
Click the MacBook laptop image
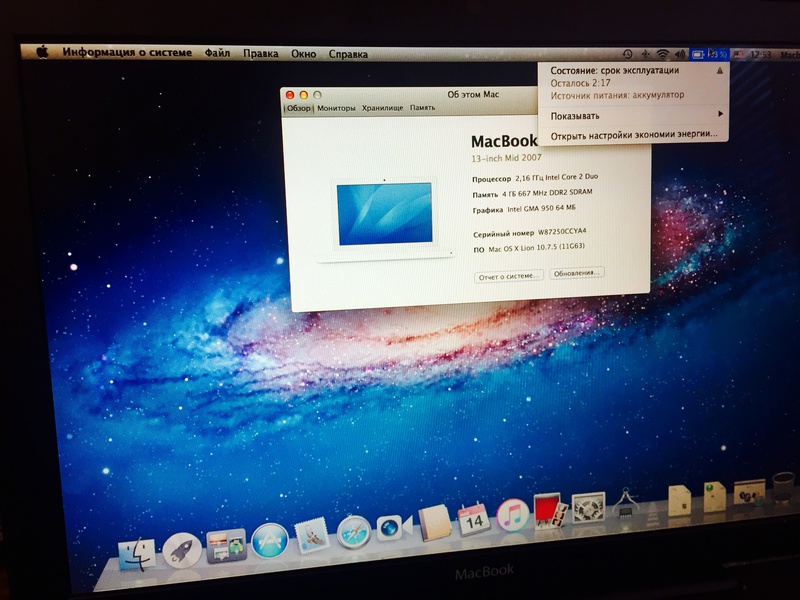point(385,220)
